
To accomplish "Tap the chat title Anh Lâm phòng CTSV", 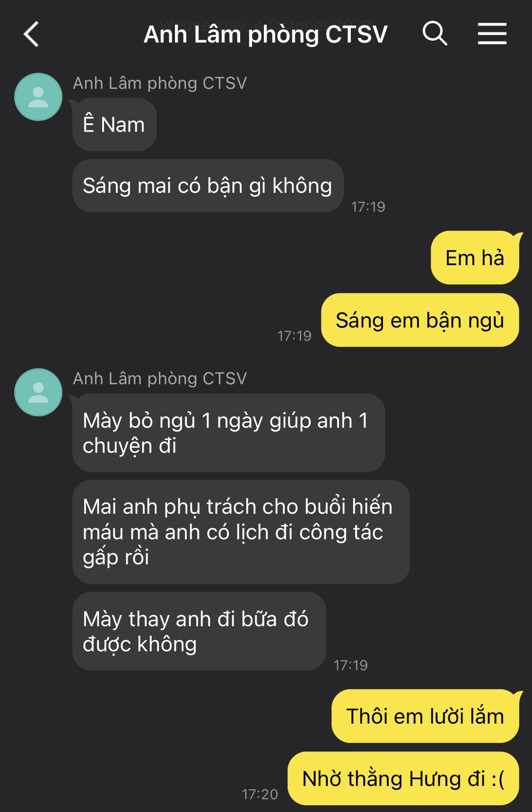I will click(x=265, y=35).
